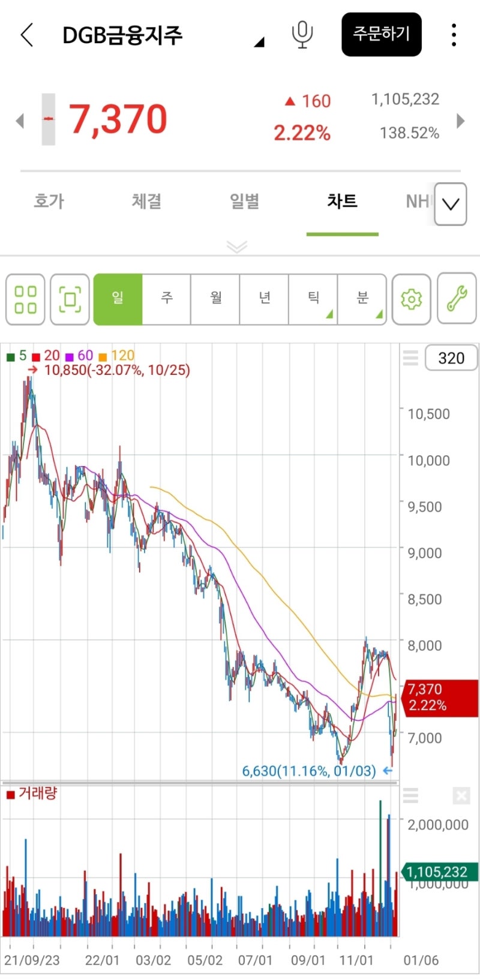This screenshot has height=980, width=480.
Task: Expand the gray double-chevron panel handle
Action: 237,246
